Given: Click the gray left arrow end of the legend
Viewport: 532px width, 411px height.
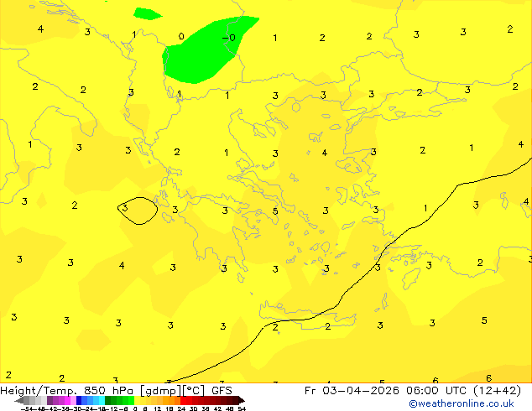Looking at the screenshot, I should pyautogui.click(x=19, y=400).
